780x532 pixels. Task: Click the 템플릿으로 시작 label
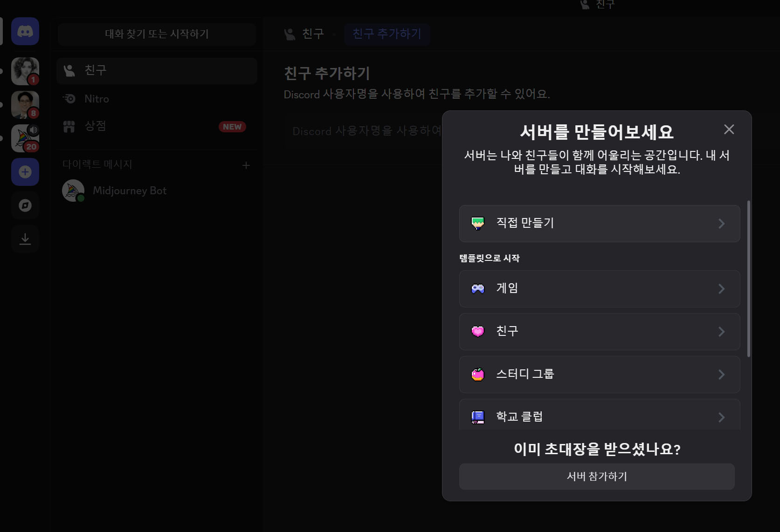pos(490,258)
